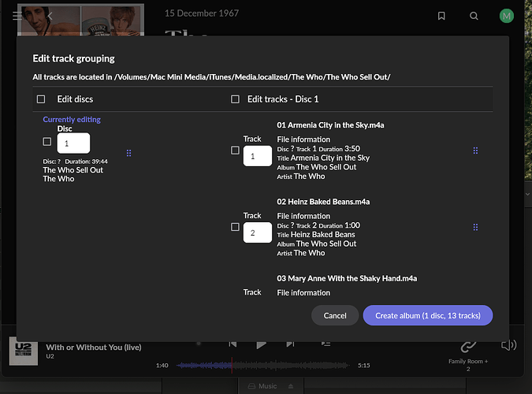This screenshot has width=532, height=394.
Task: Edit the Disc number field
Action: [73, 143]
